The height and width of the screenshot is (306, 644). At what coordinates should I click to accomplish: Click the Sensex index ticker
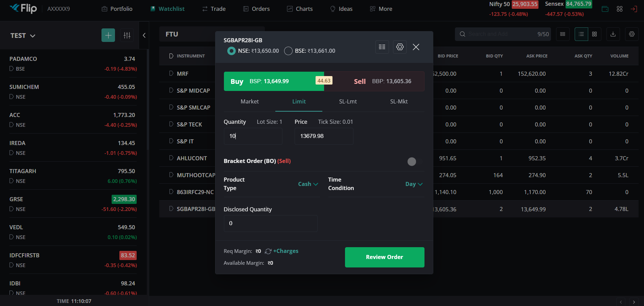click(568, 9)
